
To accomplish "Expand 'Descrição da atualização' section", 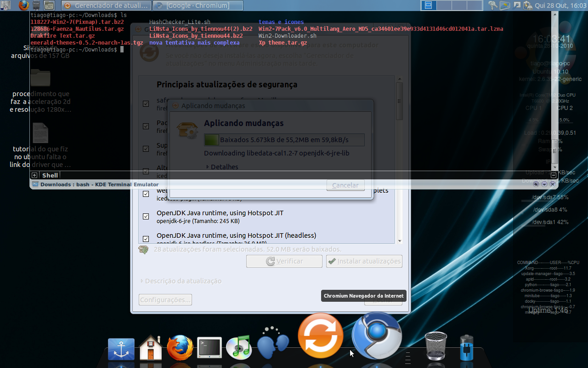I will [x=181, y=281].
